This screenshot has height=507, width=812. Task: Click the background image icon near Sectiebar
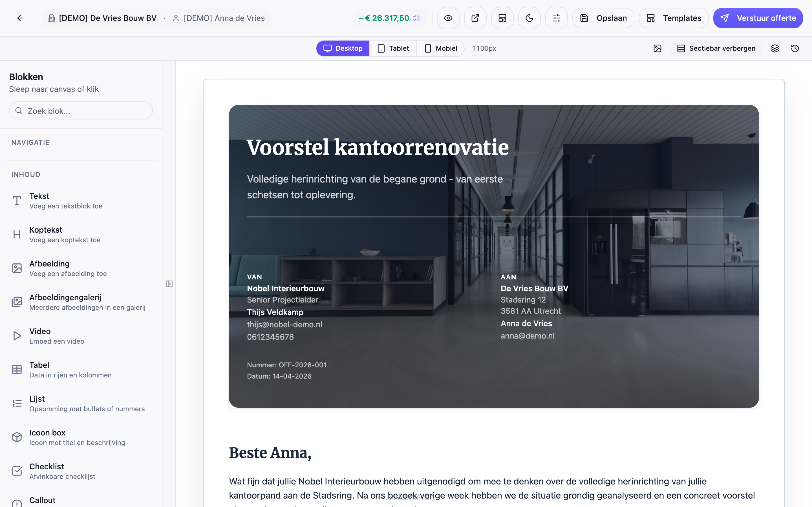657,48
